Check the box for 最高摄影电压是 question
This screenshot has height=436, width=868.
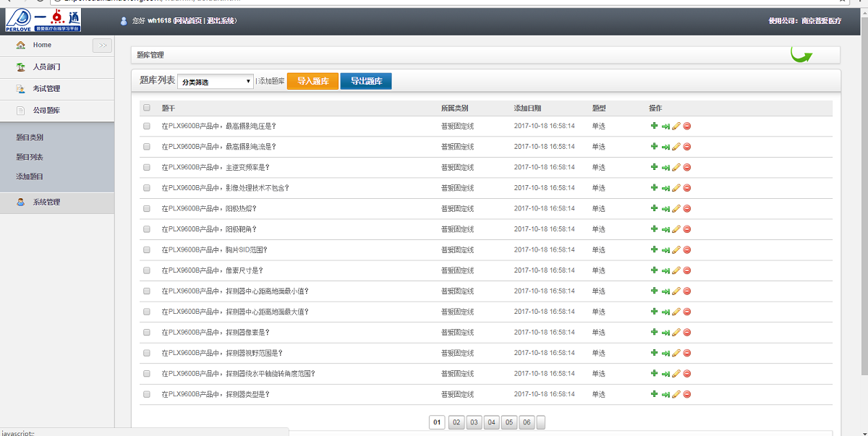[147, 126]
